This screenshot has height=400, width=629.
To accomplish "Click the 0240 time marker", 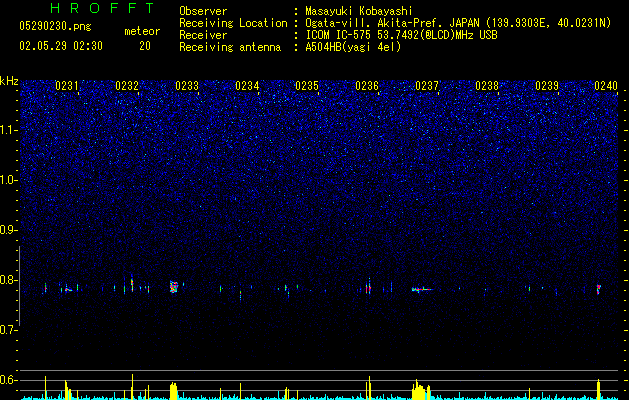I will tap(606, 86).
